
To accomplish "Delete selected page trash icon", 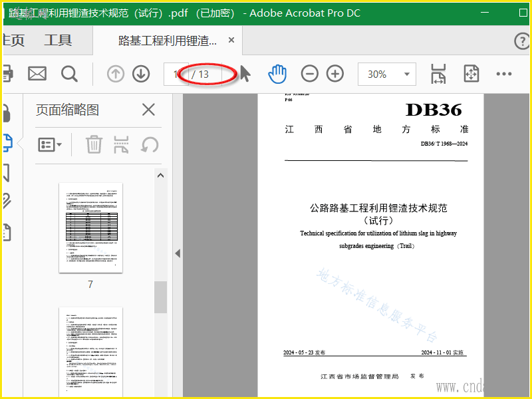I will 94,144.
